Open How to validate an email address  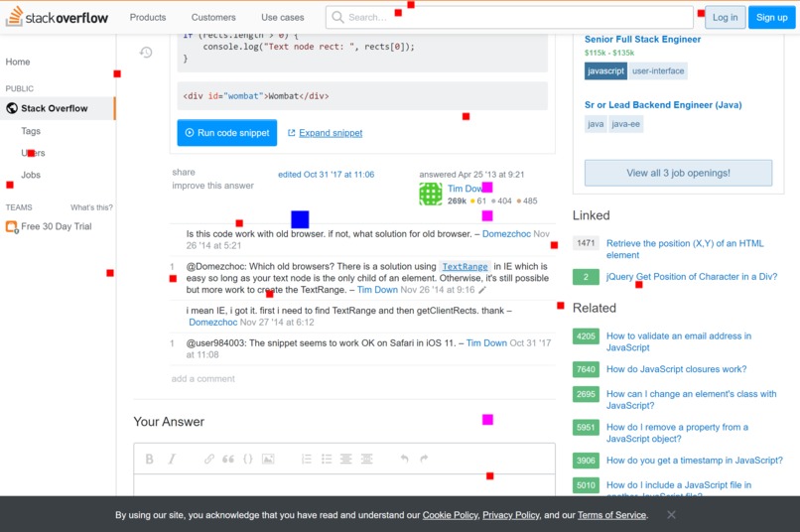[679, 341]
